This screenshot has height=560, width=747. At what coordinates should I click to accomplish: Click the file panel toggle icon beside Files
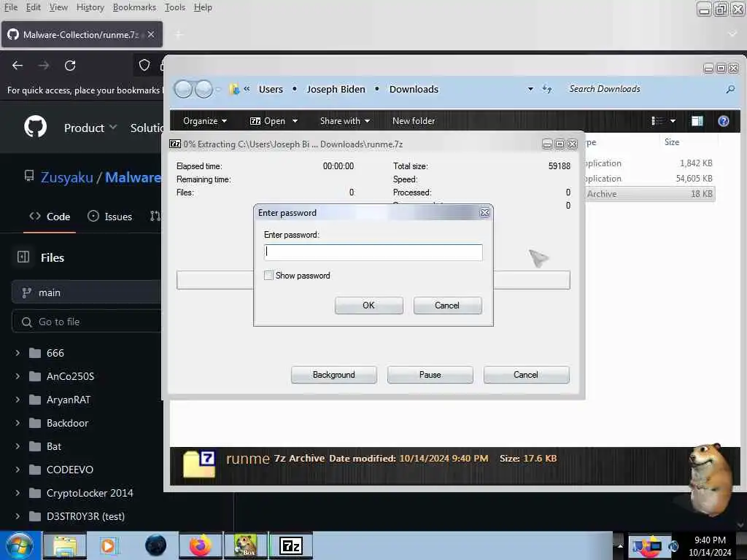[23, 257]
